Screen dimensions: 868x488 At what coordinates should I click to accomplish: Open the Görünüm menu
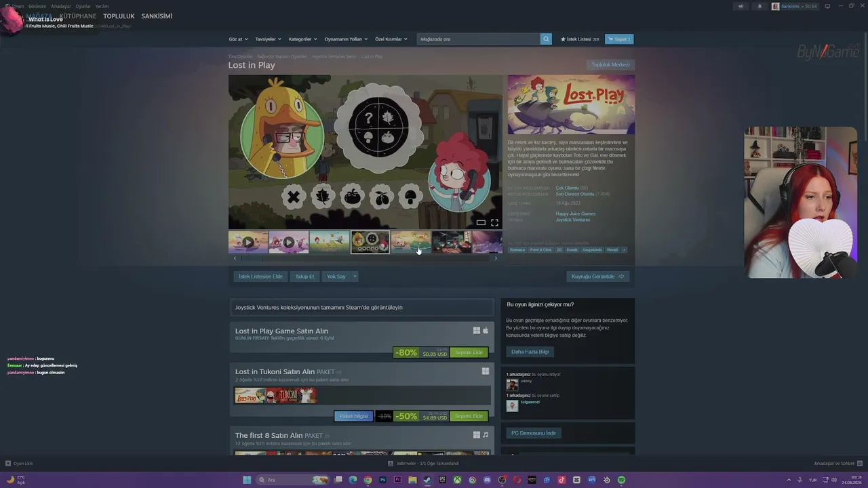pos(37,6)
